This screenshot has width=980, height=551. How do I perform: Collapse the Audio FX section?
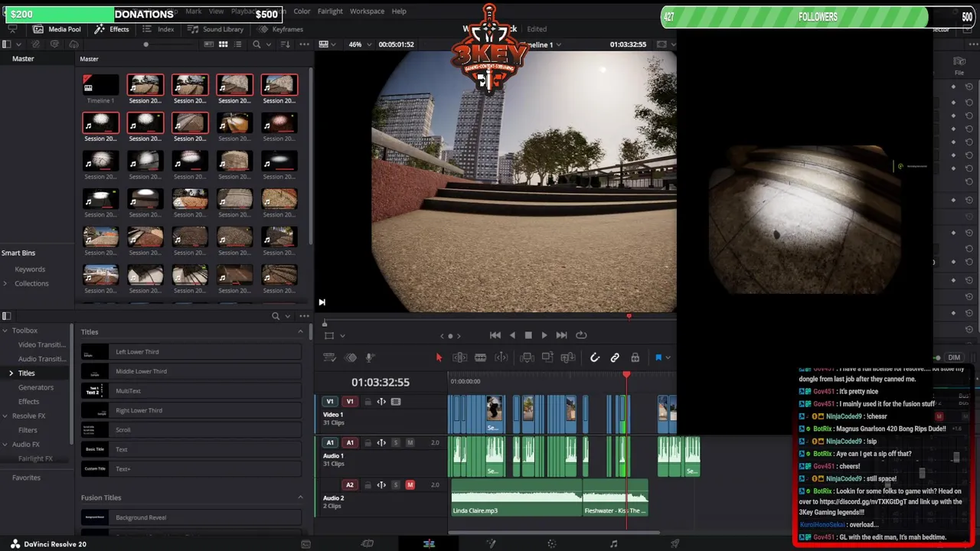[x=5, y=444]
